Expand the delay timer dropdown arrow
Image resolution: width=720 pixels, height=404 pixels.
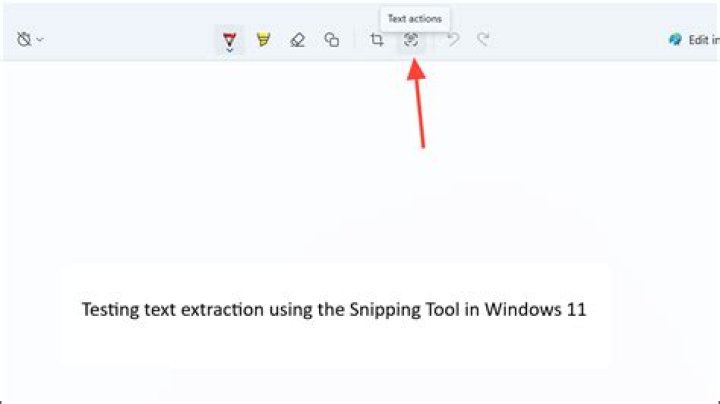pyautogui.click(x=40, y=40)
